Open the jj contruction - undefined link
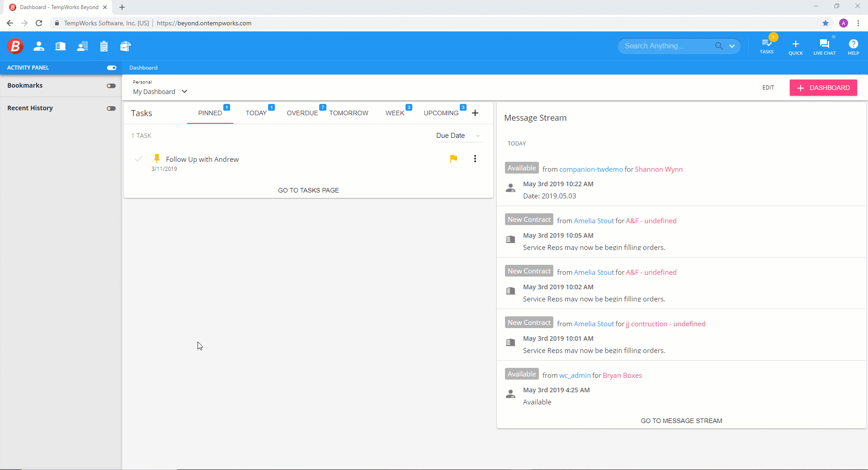 click(665, 324)
